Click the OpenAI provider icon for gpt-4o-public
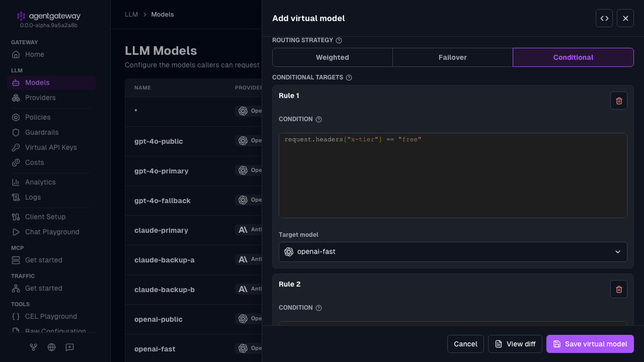The width and height of the screenshot is (644, 362). [243, 141]
